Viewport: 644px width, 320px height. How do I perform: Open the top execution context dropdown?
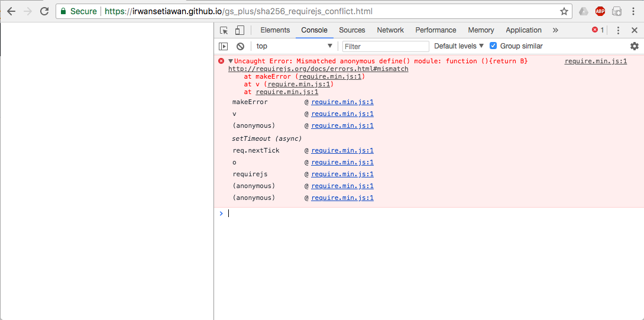pos(294,46)
